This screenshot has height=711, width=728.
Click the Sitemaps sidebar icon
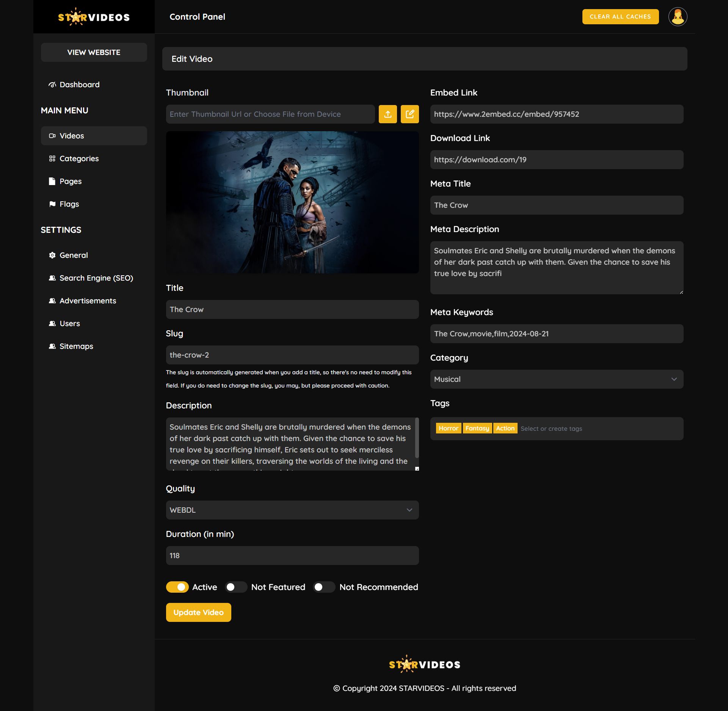[x=52, y=346]
